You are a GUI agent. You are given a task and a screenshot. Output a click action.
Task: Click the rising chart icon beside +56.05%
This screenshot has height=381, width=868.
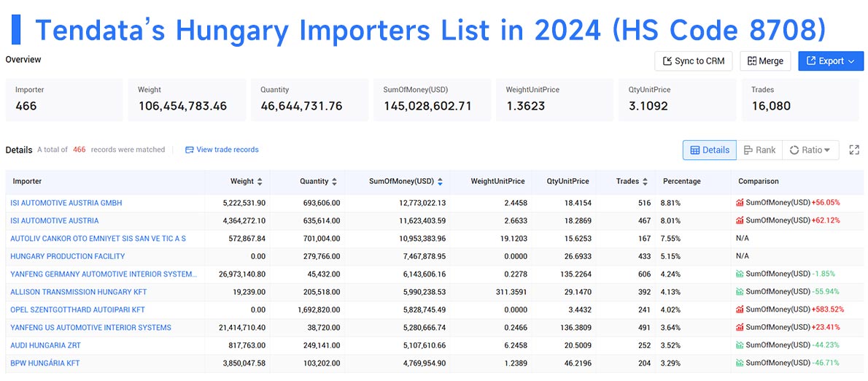coord(740,203)
